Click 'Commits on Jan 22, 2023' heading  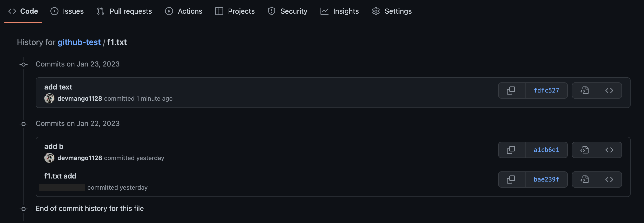point(77,124)
